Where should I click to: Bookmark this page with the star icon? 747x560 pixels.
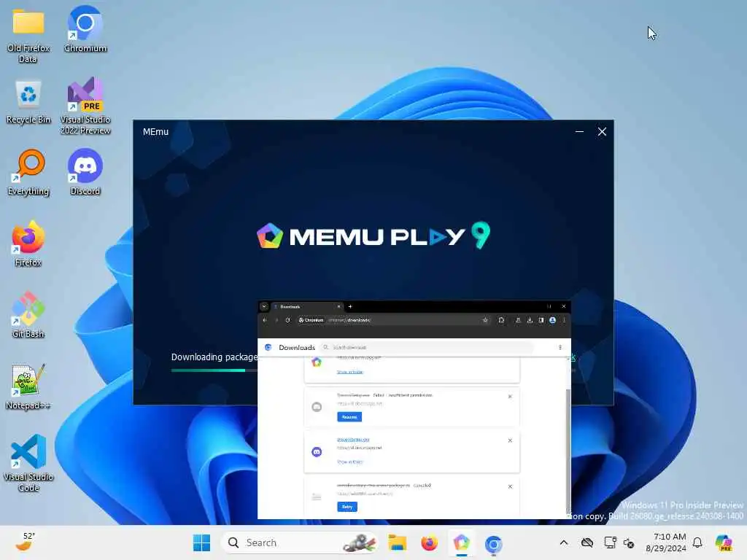485,320
